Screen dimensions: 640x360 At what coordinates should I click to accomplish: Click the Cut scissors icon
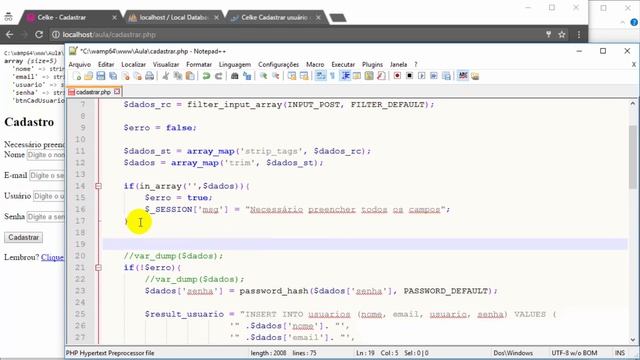(x=165, y=76)
